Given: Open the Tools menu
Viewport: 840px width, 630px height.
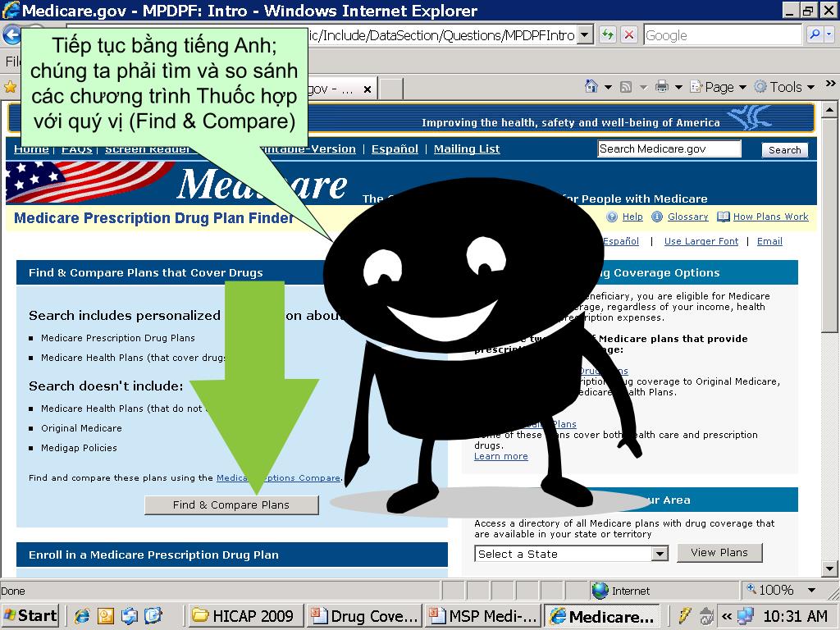Looking at the screenshot, I should tap(784, 87).
